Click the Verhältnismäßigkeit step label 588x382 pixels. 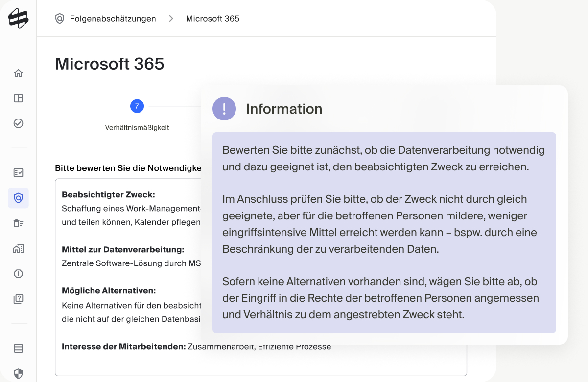click(137, 128)
